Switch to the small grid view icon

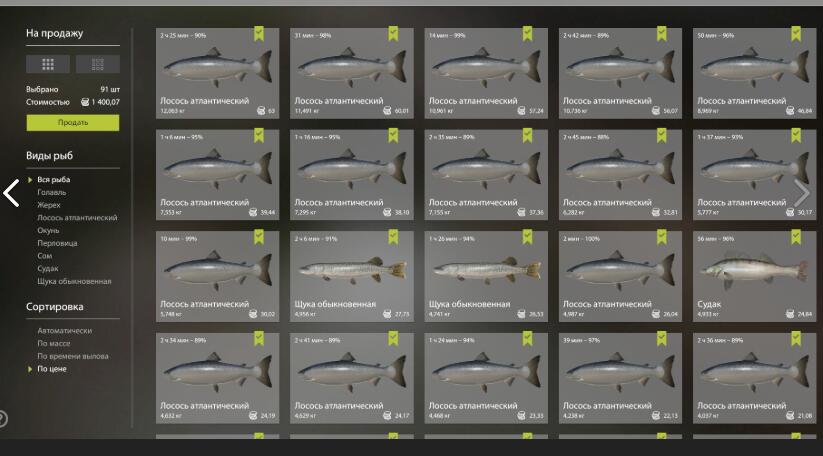coord(98,64)
